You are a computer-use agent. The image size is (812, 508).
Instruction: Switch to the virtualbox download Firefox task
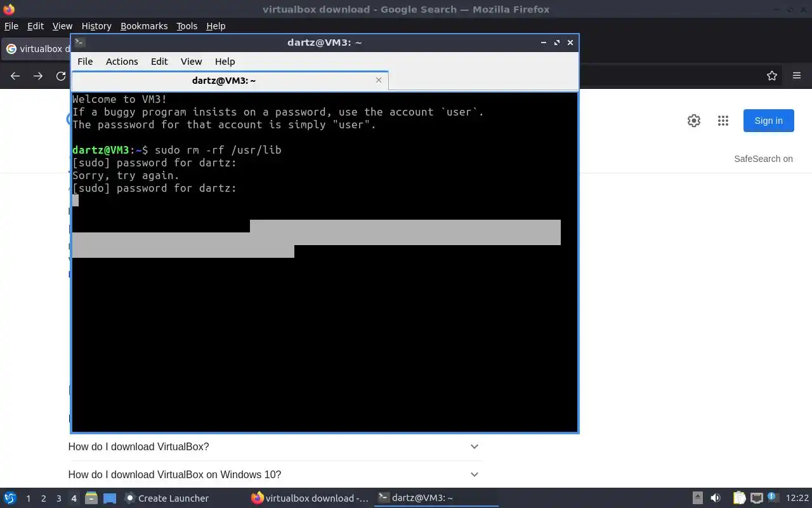pyautogui.click(x=310, y=498)
